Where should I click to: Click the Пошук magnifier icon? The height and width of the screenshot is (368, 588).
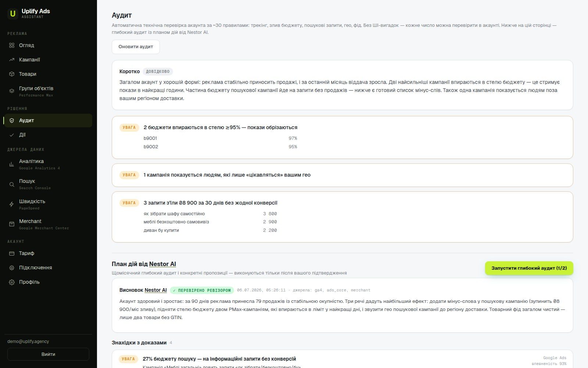pyautogui.click(x=12, y=184)
